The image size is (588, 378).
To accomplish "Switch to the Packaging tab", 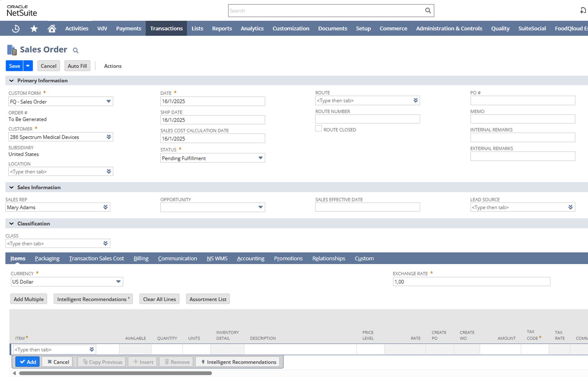I will (47, 259).
